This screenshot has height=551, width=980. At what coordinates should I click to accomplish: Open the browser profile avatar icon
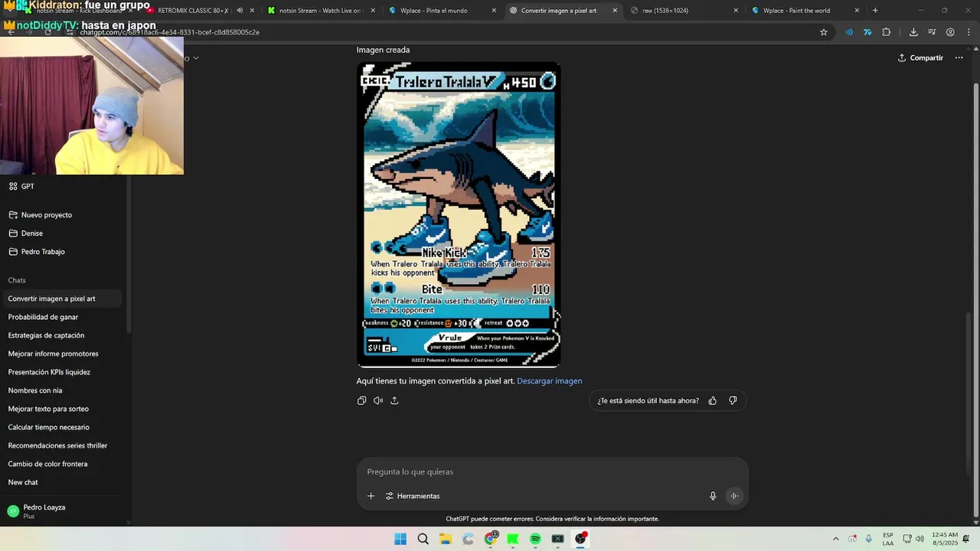tap(950, 32)
